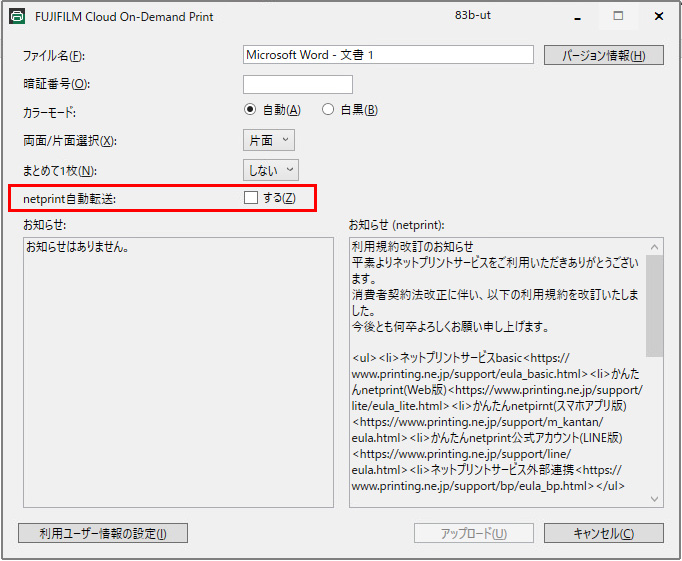Click the お知らせはありません。 text
Image resolution: width=682 pixels, height=561 pixels.
(77, 247)
